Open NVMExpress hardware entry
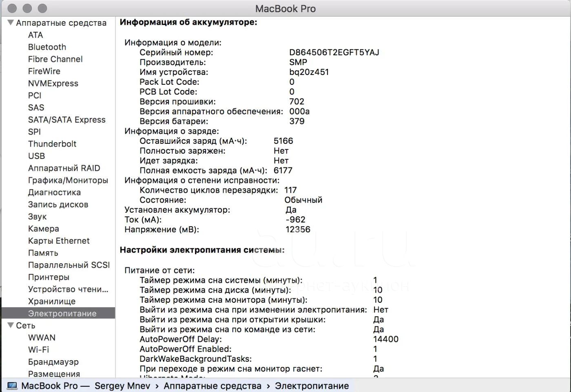This screenshot has width=571, height=392. point(53,83)
